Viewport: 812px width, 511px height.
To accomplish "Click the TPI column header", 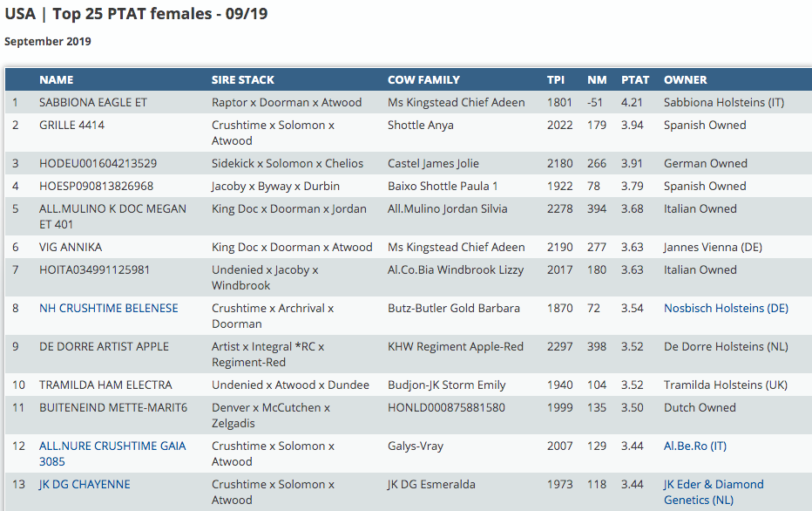I will pyautogui.click(x=556, y=79).
